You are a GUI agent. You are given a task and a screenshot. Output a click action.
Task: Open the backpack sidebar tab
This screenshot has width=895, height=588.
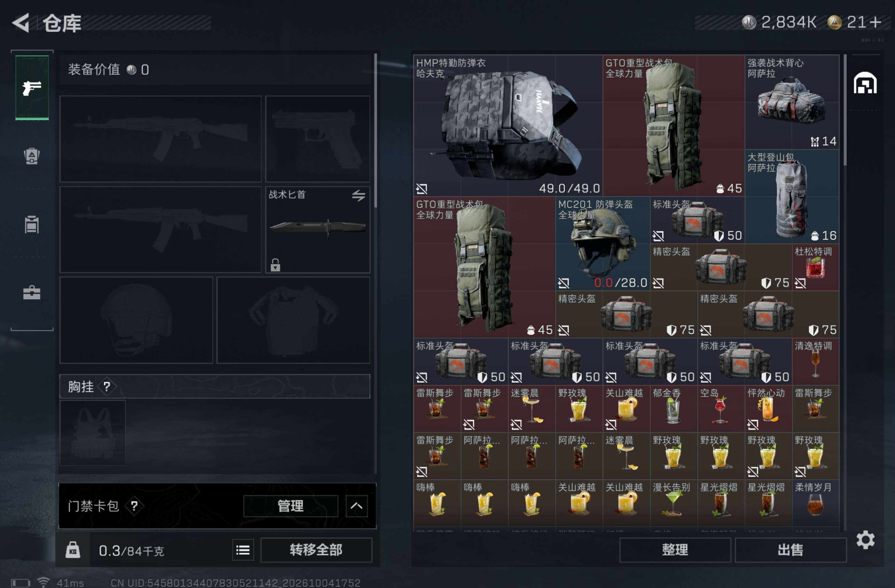coord(32,156)
